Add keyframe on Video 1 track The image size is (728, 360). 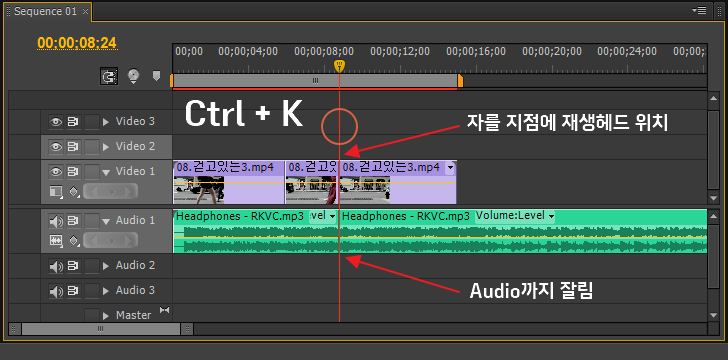[110, 191]
